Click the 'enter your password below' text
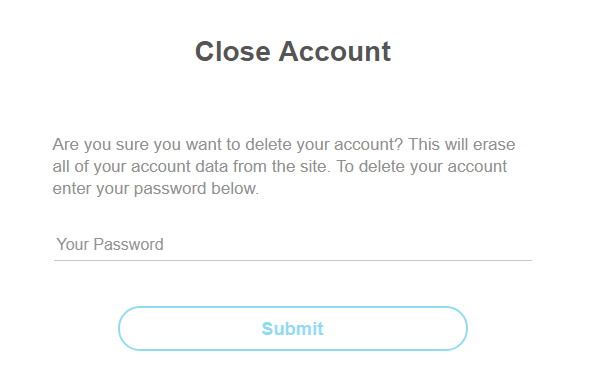599x386 pixels. [155, 189]
